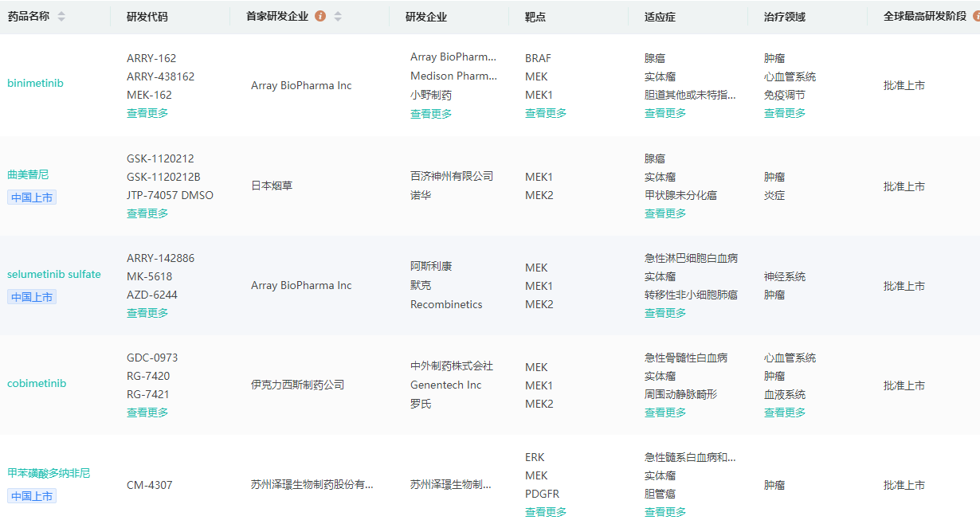Screen dimensions: 980x520
Task: Show more 靶点 for 甲苯磺酸多纳非尼
Action: (x=546, y=512)
